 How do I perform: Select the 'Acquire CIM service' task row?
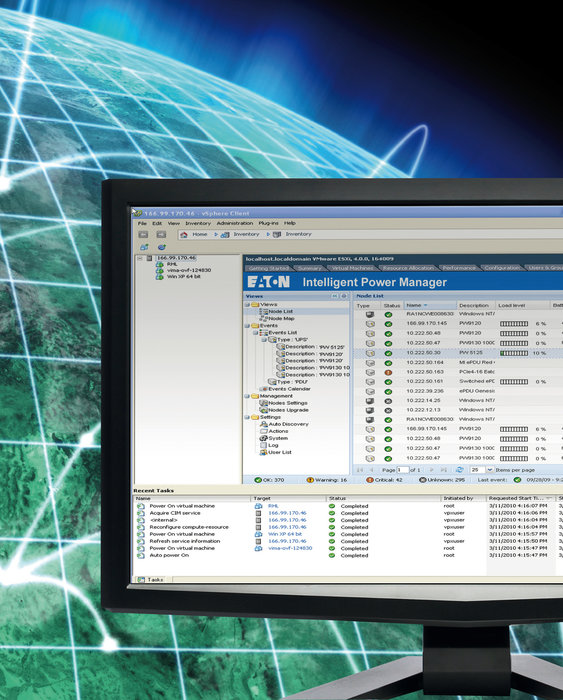tap(348, 513)
